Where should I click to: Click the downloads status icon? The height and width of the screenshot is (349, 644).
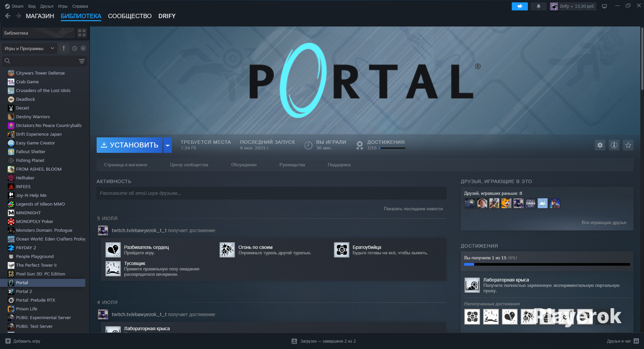coord(294,341)
